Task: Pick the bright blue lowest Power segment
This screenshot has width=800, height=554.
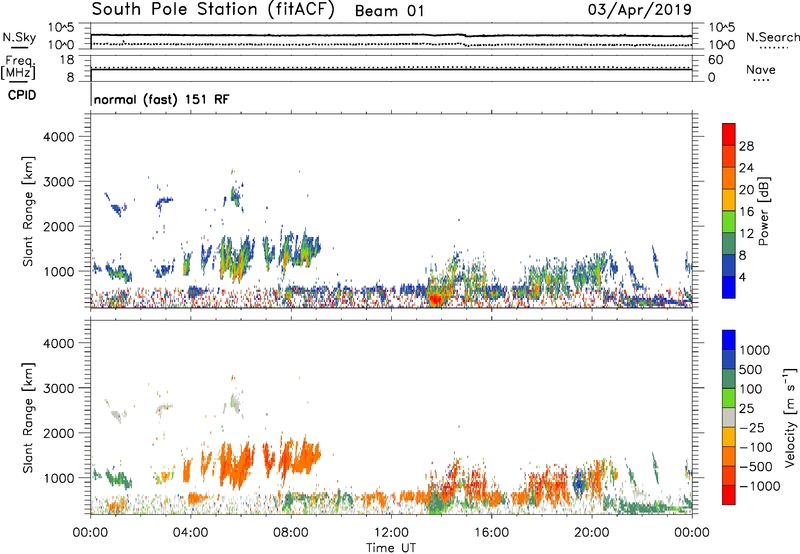Action: click(x=729, y=287)
